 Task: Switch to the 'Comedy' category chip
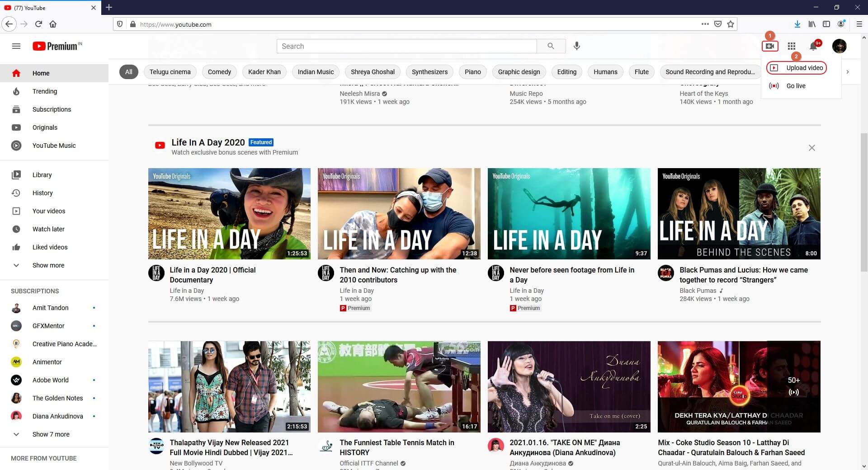tap(219, 72)
